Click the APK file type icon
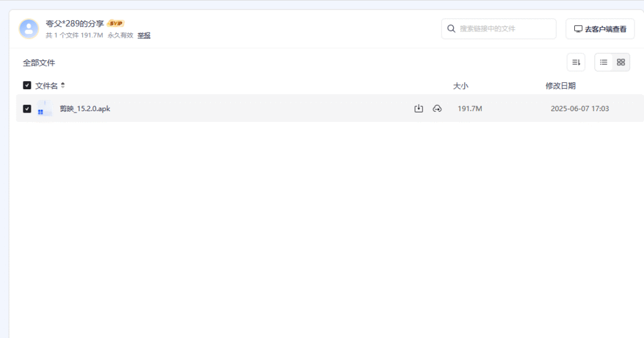Viewport: 644px width, 338px height. coord(44,109)
